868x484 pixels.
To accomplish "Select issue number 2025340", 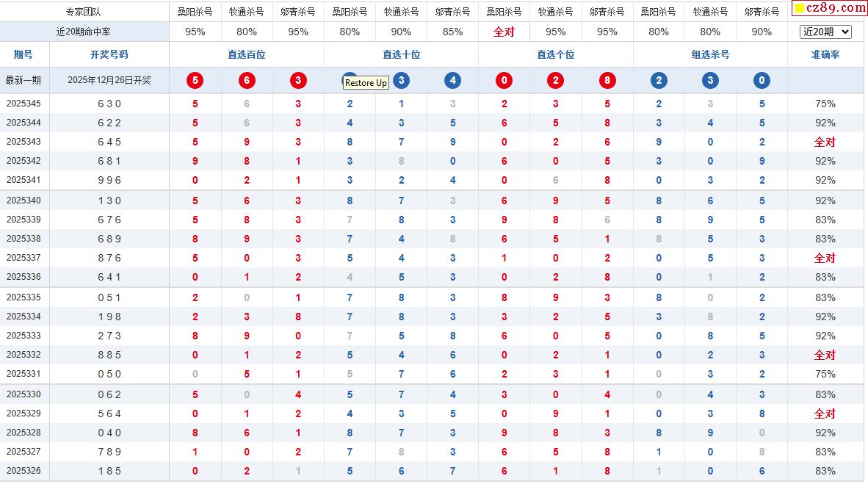I will click(x=23, y=201).
